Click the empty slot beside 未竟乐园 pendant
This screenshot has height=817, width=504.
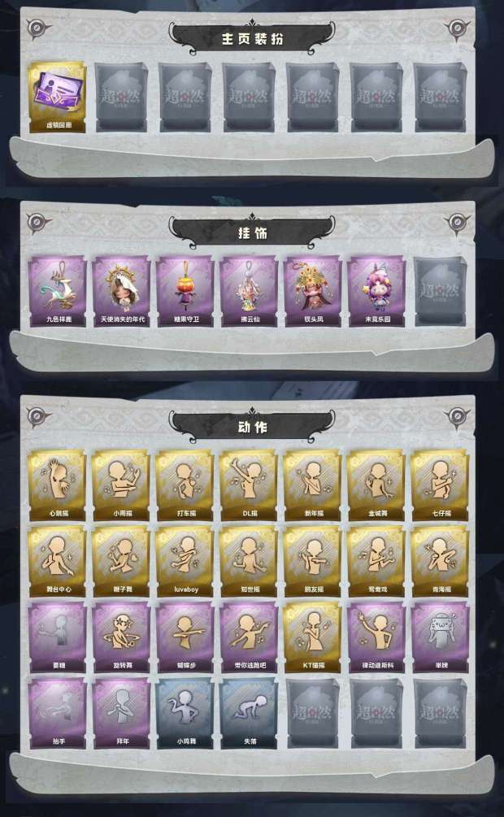(441, 291)
